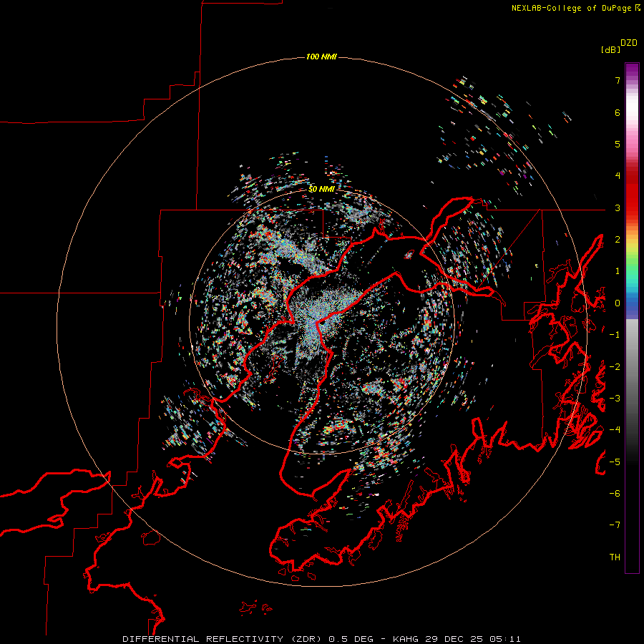Click the 5 value on the color scale
The height and width of the screenshot is (644, 644).
coord(618,144)
